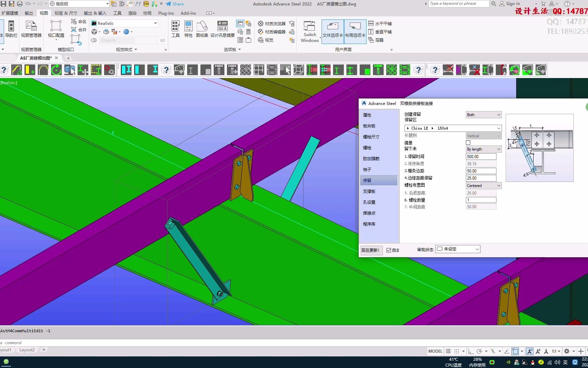Open the approval status (未设定) dropdown
The height and width of the screenshot is (368, 588).
coord(458,249)
